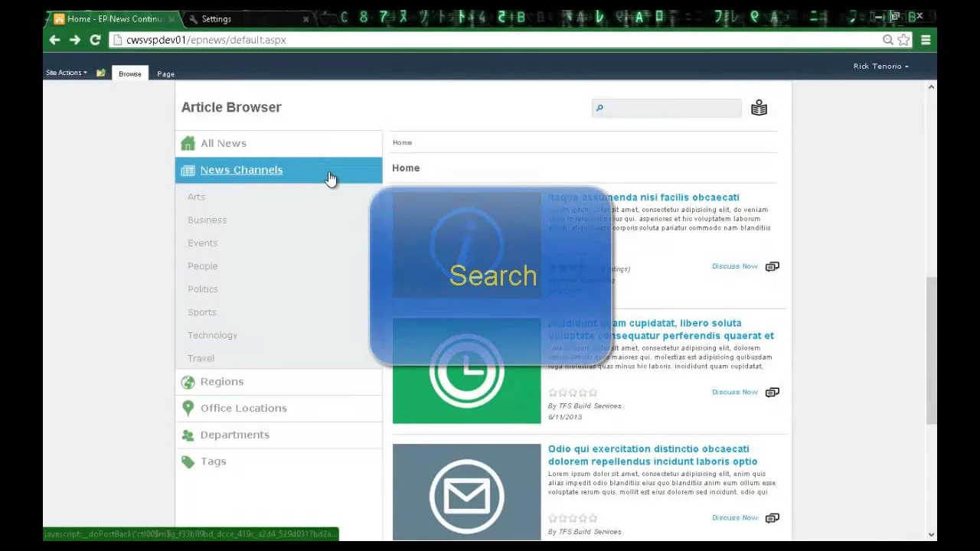This screenshot has height=551, width=980.
Task: Click the Office Locations pin icon
Action: 188,408
